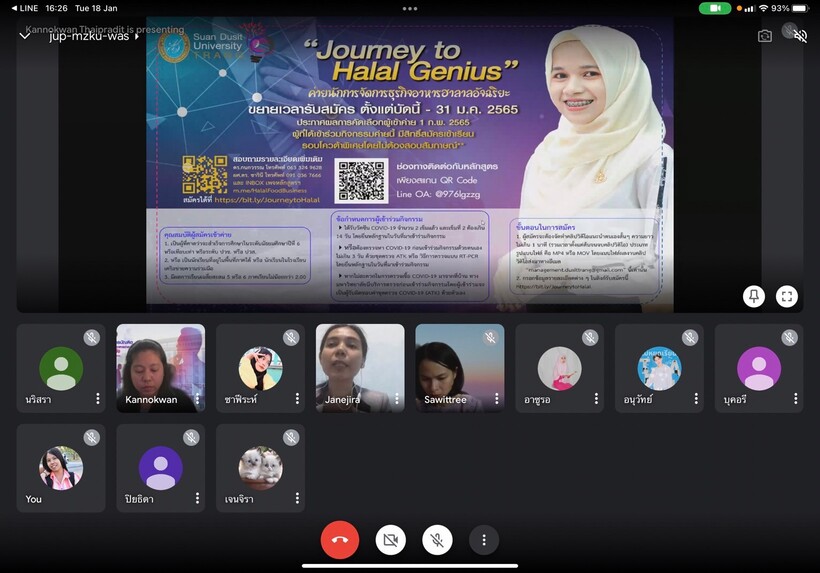This screenshot has height=573, width=820.
Task: Toggle the speaker audio icon at top right
Action: pos(800,36)
